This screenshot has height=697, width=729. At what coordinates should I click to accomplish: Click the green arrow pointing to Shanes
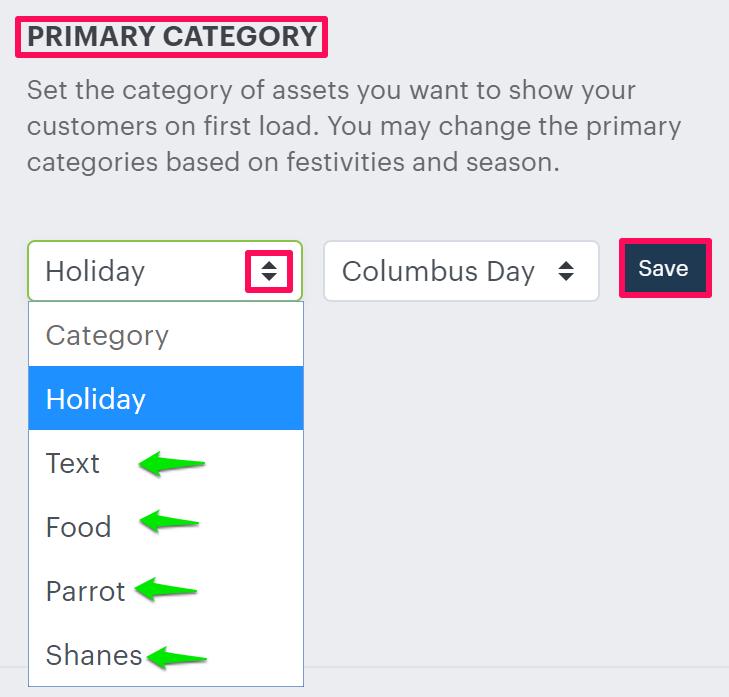pos(176,657)
